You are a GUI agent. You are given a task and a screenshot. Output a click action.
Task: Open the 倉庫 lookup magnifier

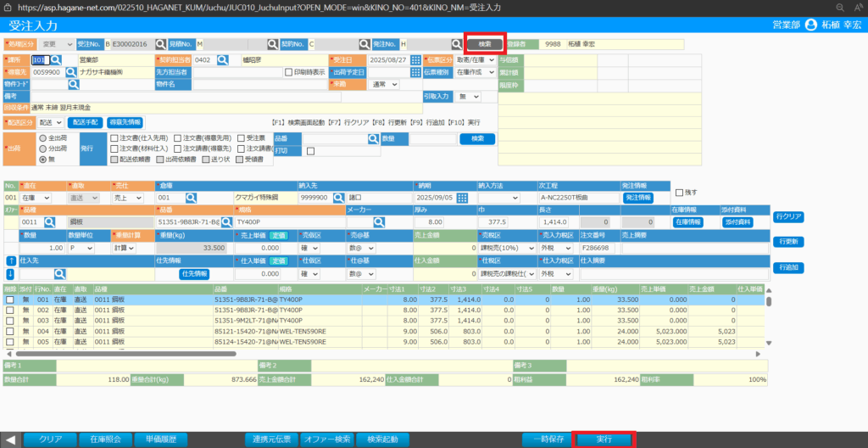[x=191, y=198]
